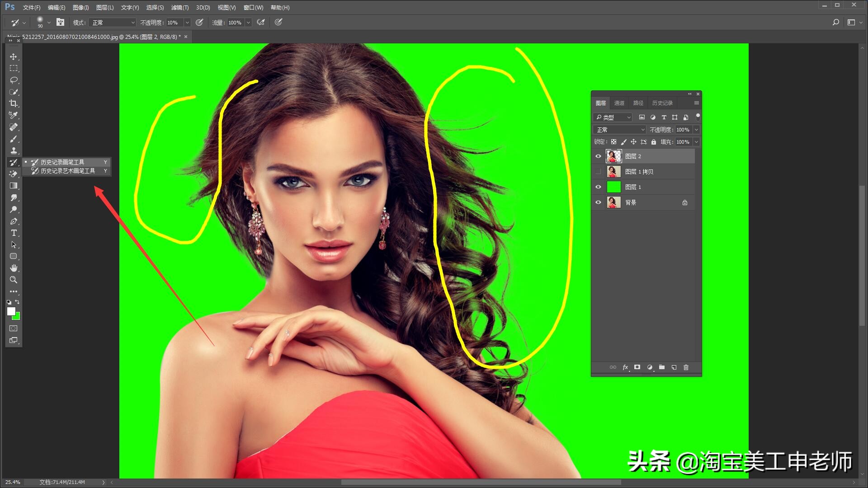Add layer mask from Layers panel

pos(637,367)
